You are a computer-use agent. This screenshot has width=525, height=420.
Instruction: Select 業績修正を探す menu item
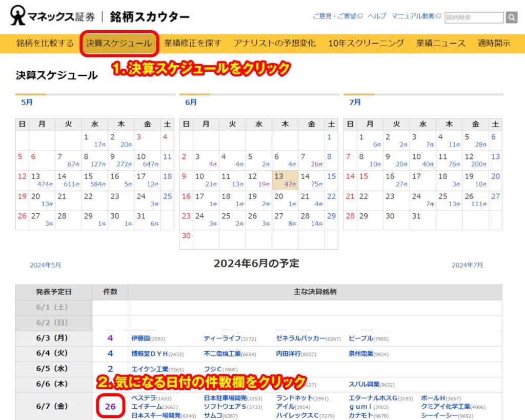tap(193, 43)
